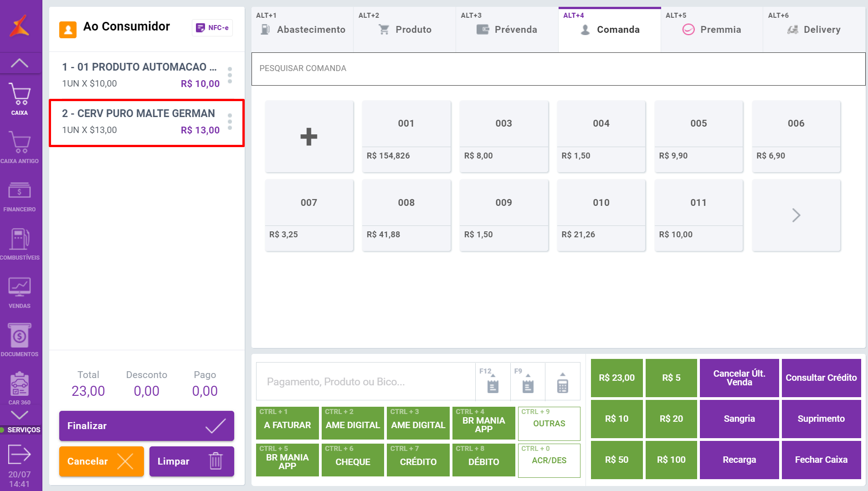Click the logout arrow icon in sidebar
The image size is (868, 491).
tap(19, 454)
